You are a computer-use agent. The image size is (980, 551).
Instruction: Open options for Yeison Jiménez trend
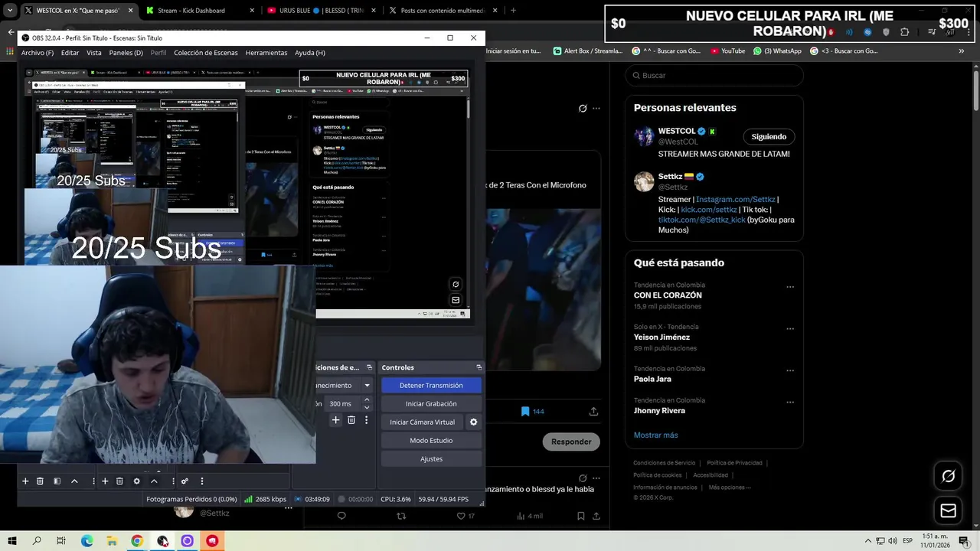coord(790,329)
